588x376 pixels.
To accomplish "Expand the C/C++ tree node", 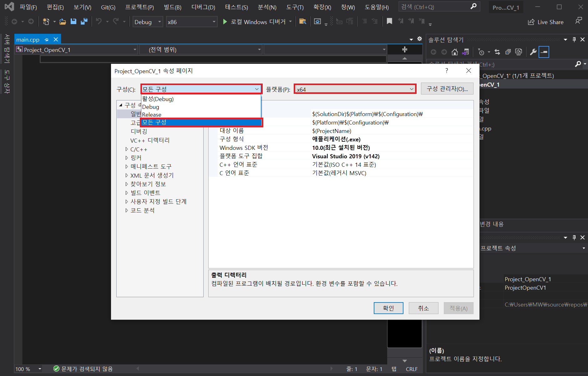I will [127, 149].
